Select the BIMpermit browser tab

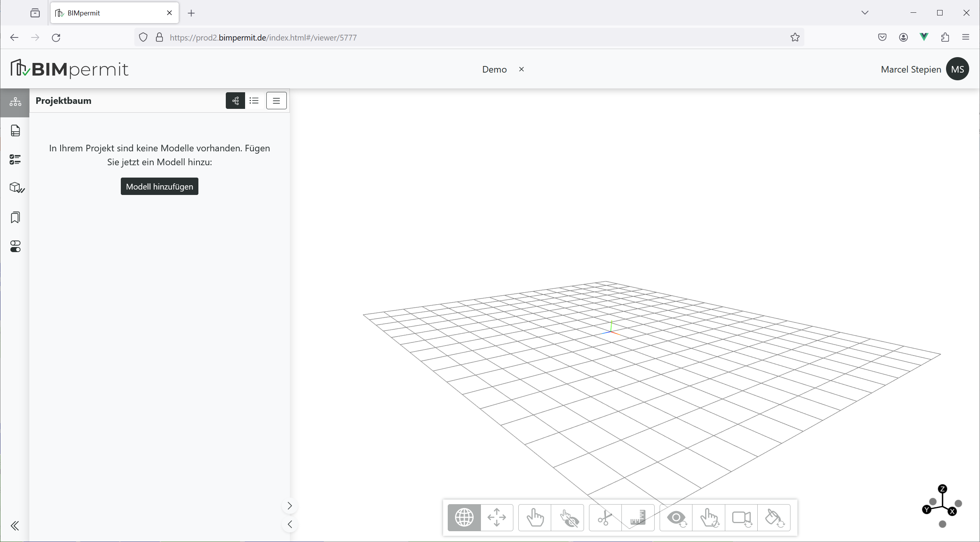[114, 13]
